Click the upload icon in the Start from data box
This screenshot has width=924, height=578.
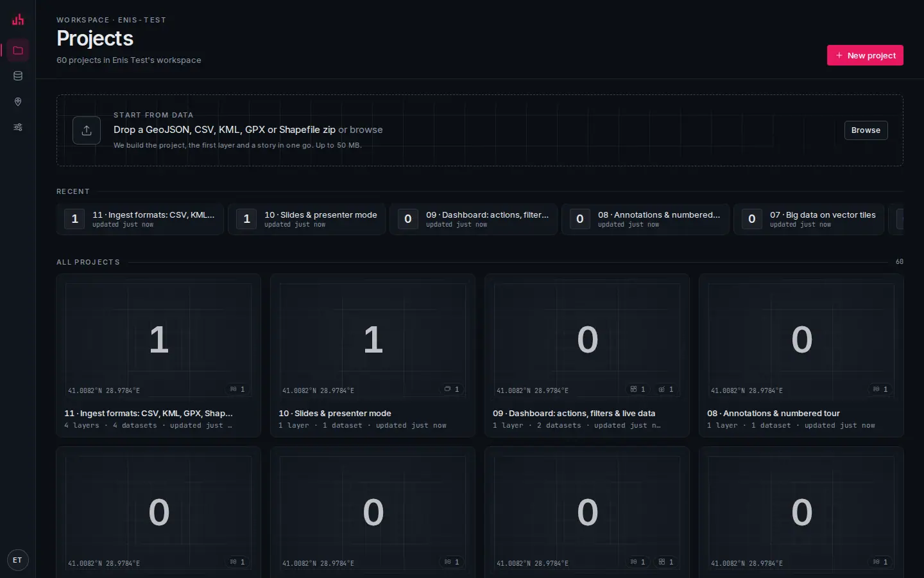point(87,130)
